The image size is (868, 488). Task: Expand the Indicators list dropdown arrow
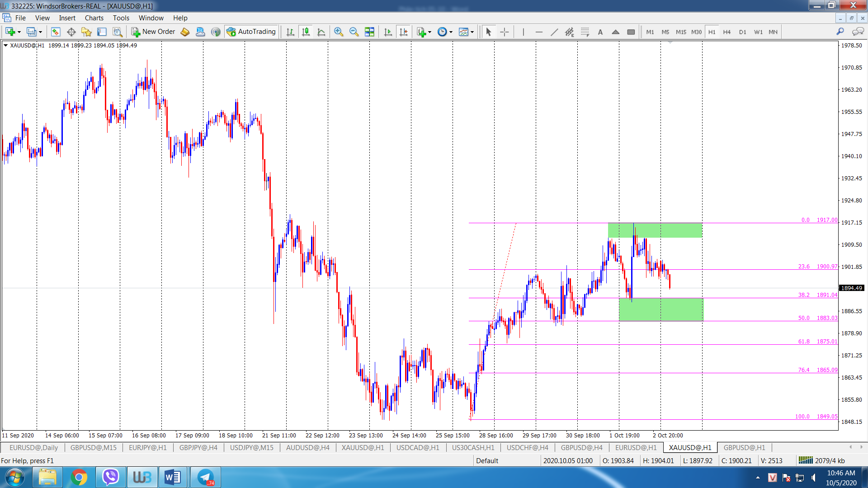[x=429, y=32]
